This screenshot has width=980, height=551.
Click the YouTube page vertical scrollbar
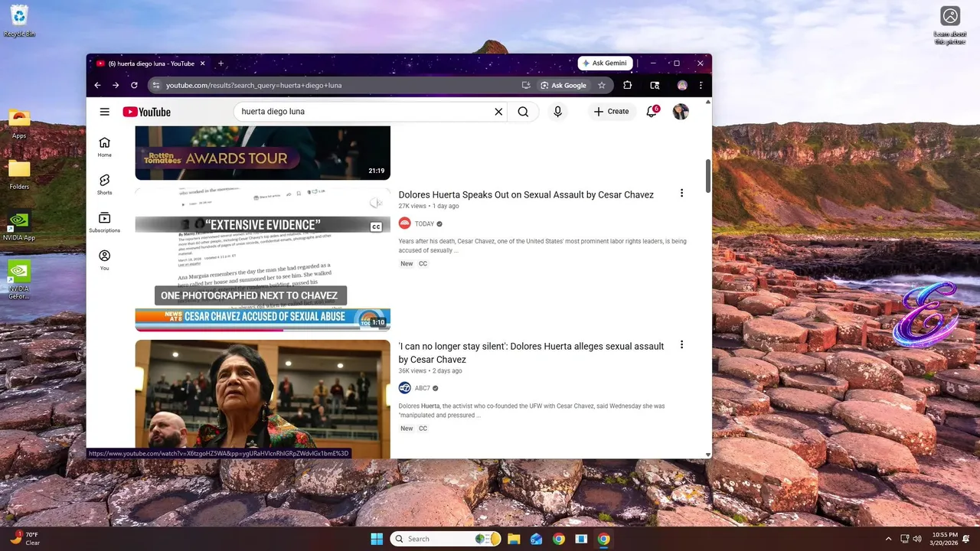[x=708, y=177]
